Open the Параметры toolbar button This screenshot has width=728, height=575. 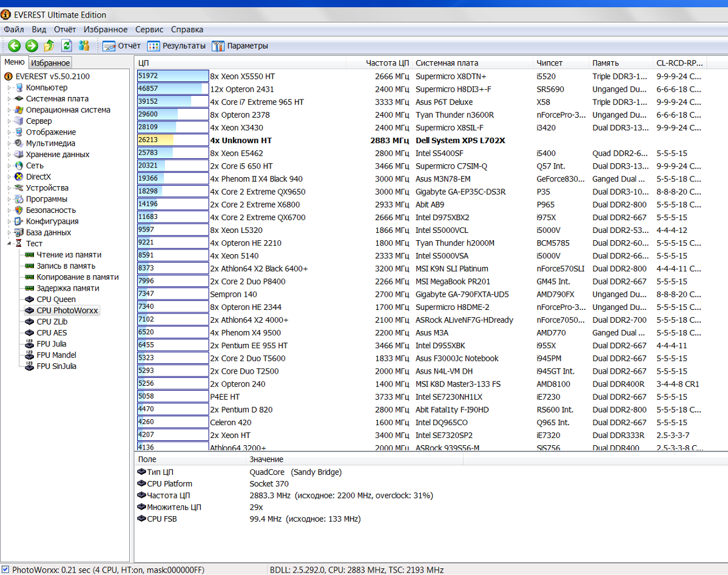239,45
